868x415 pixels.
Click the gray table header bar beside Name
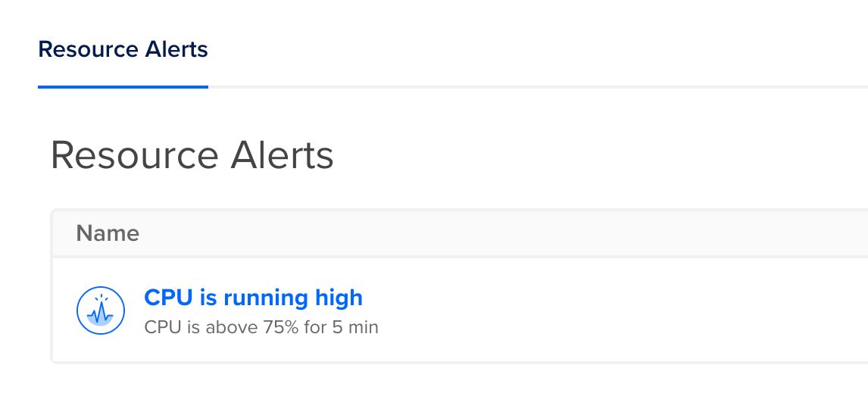pos(498,233)
